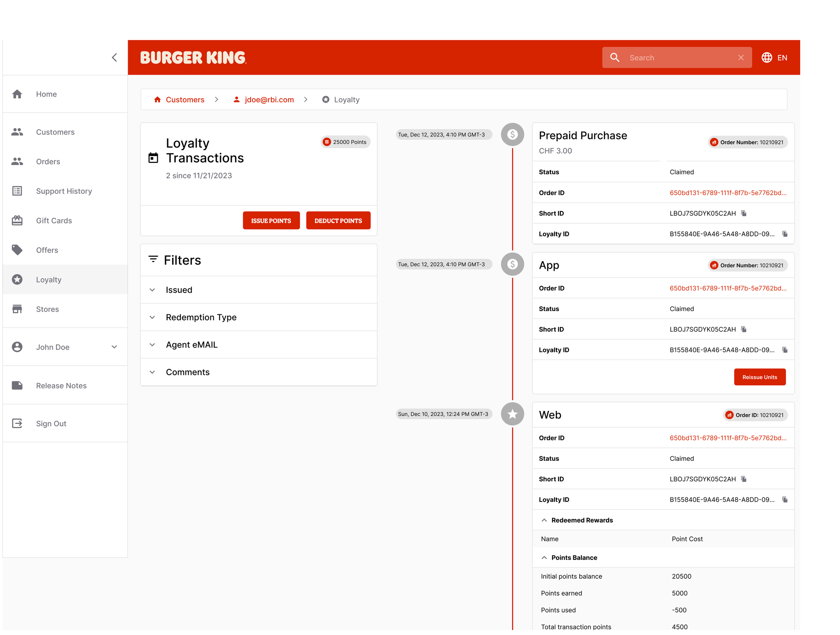Image resolution: width=840 pixels, height=635 pixels.
Task: Click the Web transaction star timeline marker
Action: 512,414
